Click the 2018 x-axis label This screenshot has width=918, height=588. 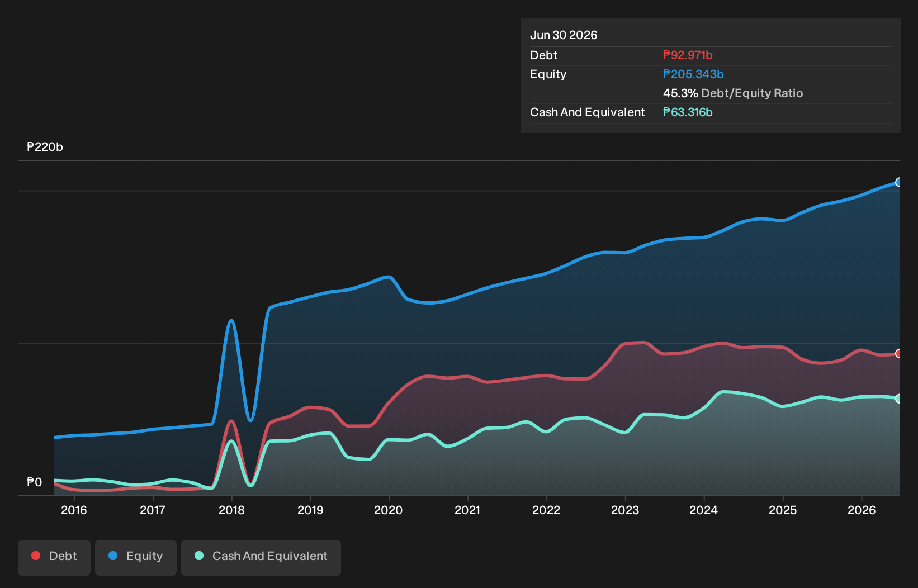click(231, 510)
